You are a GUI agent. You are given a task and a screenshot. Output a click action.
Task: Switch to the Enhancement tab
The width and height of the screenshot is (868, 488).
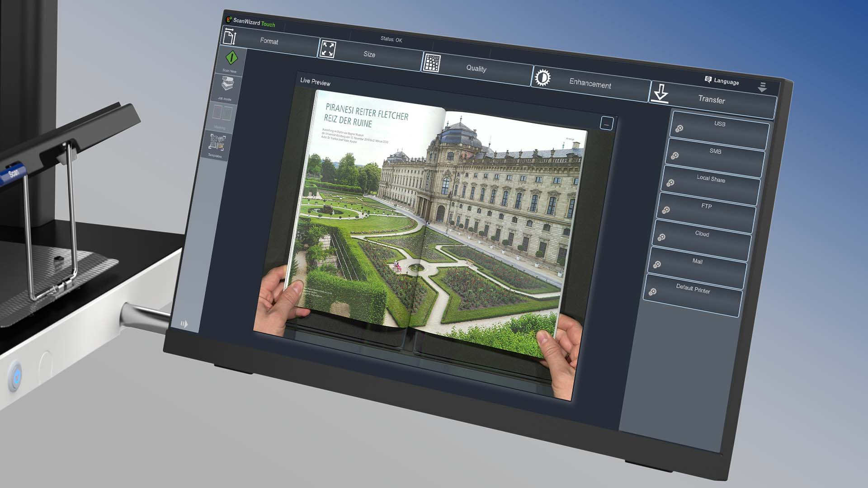point(590,83)
